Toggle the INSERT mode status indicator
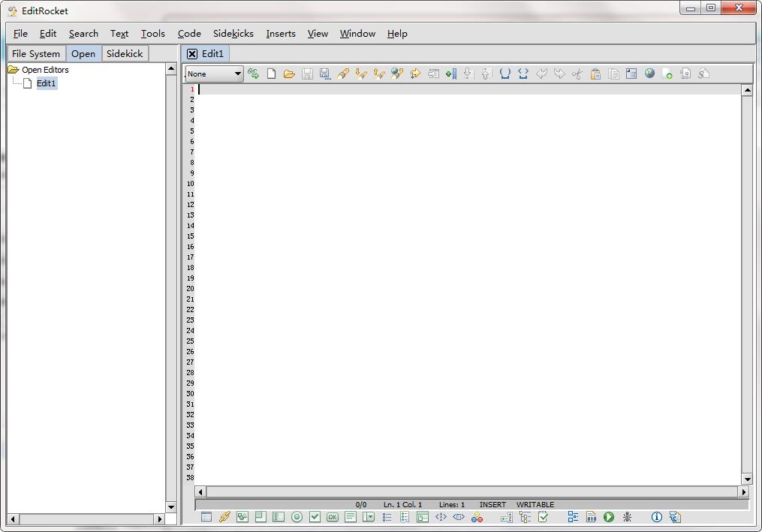Screen dimensions: 762x532 click(492, 504)
